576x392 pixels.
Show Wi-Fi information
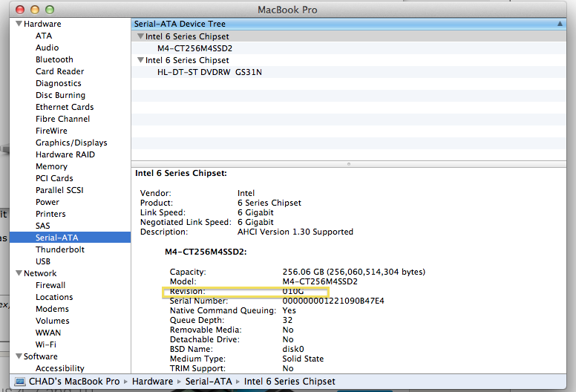45,344
